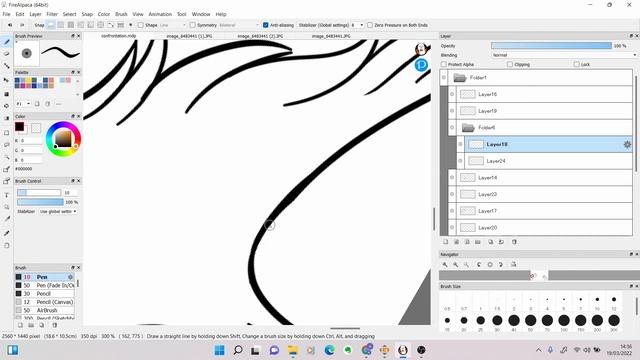
Task: Select Layer17 in the layer list
Action: pos(544,211)
